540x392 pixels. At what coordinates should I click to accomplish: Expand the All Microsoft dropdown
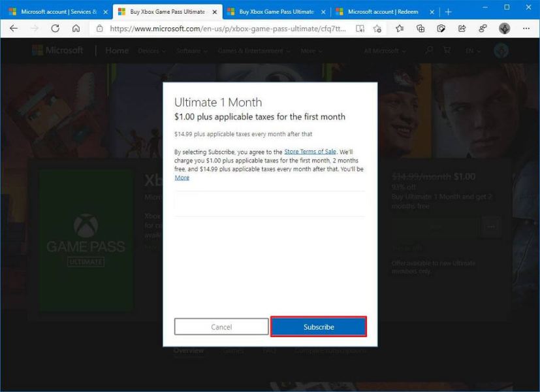[x=385, y=51]
